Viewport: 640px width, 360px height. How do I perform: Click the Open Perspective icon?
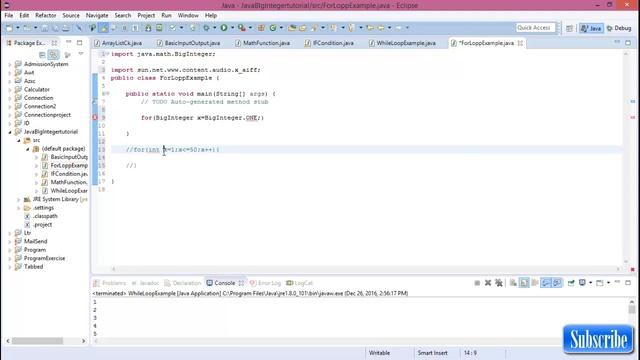[569, 28]
